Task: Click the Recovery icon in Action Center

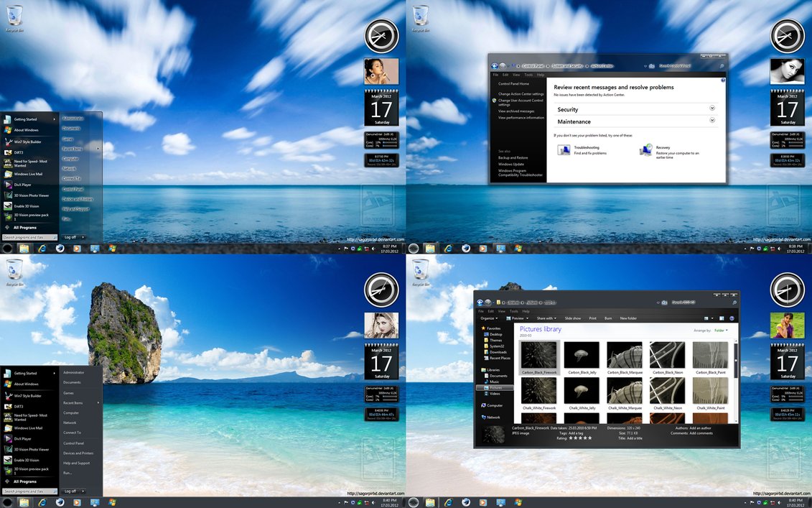Action: click(645, 149)
